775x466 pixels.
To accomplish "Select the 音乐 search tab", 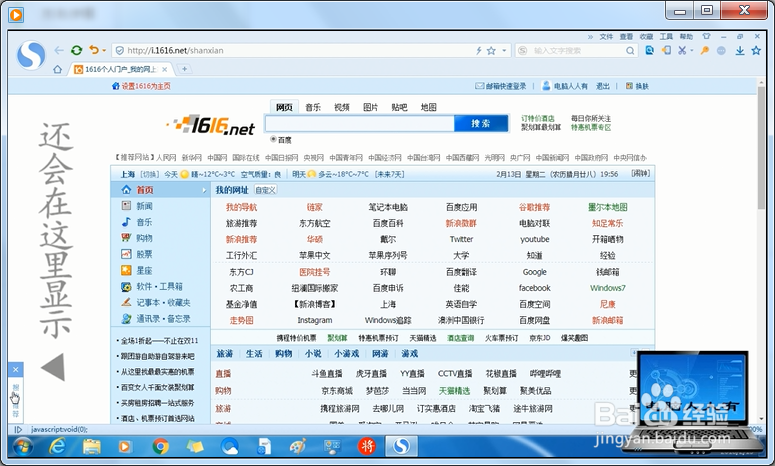I will point(313,107).
